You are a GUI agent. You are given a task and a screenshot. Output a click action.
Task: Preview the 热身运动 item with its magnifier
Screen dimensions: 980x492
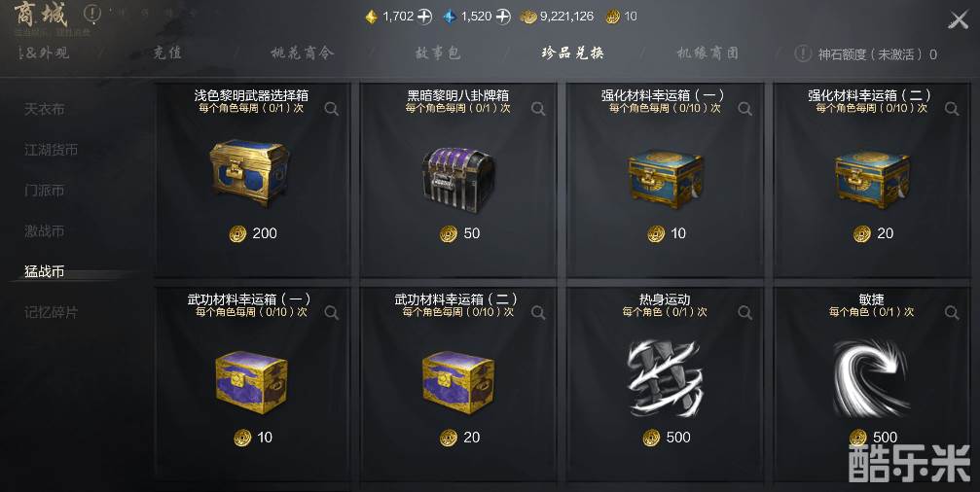[x=744, y=313]
